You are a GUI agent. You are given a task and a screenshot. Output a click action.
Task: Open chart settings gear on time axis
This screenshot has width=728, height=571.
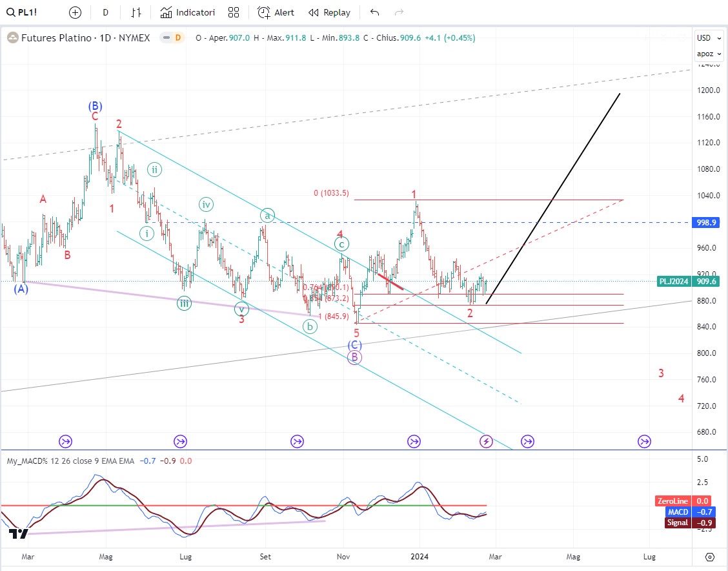click(709, 557)
